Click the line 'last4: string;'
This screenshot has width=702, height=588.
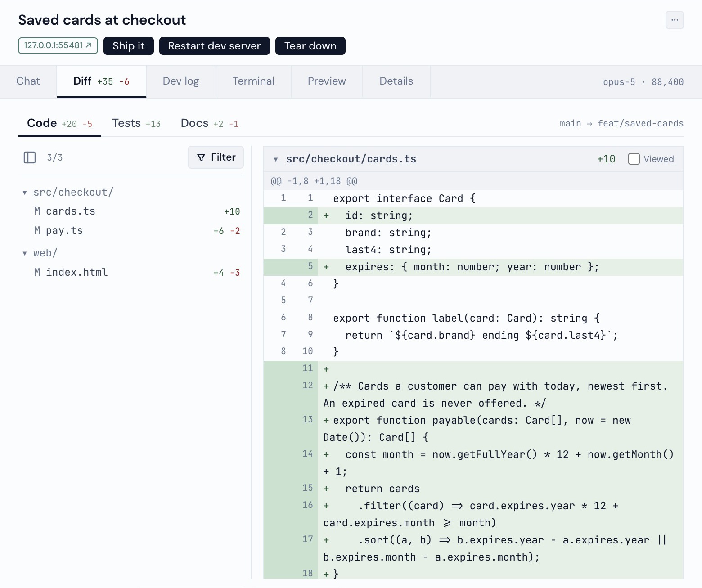coord(473,250)
